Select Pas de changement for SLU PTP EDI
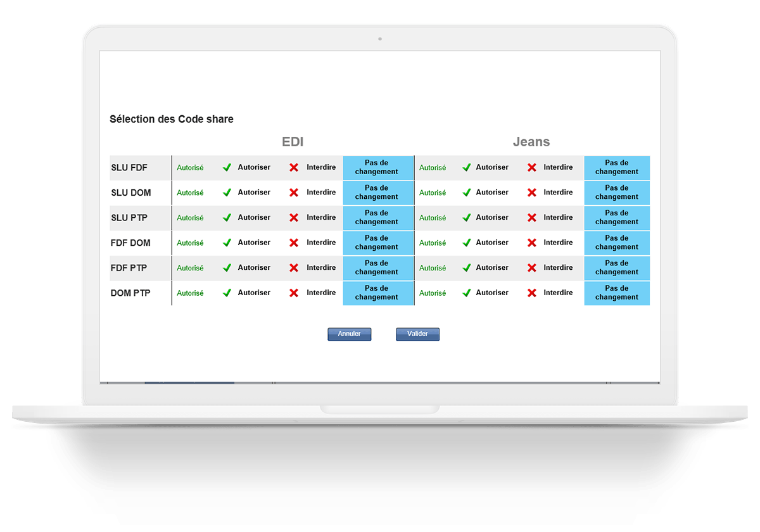Screen dimensions: 760x532 click(x=378, y=218)
